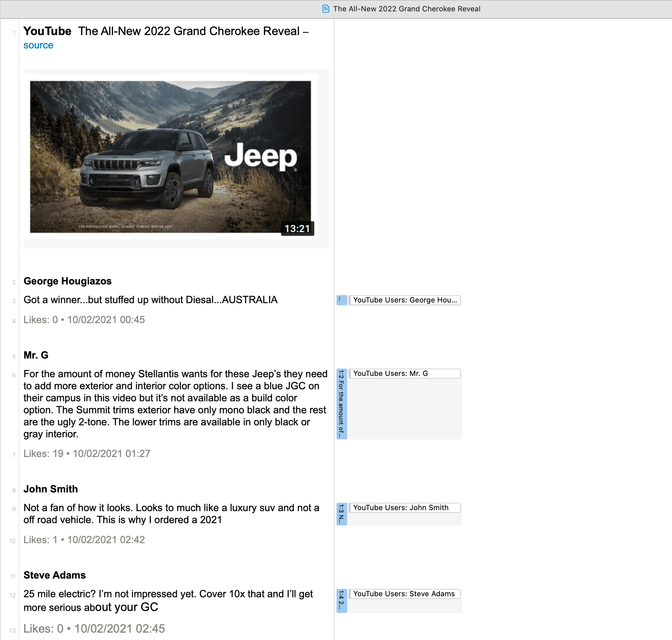672x640 pixels.
Task: Click the quotation bar labeled 1:2 For the amount of
Action: pos(342,404)
